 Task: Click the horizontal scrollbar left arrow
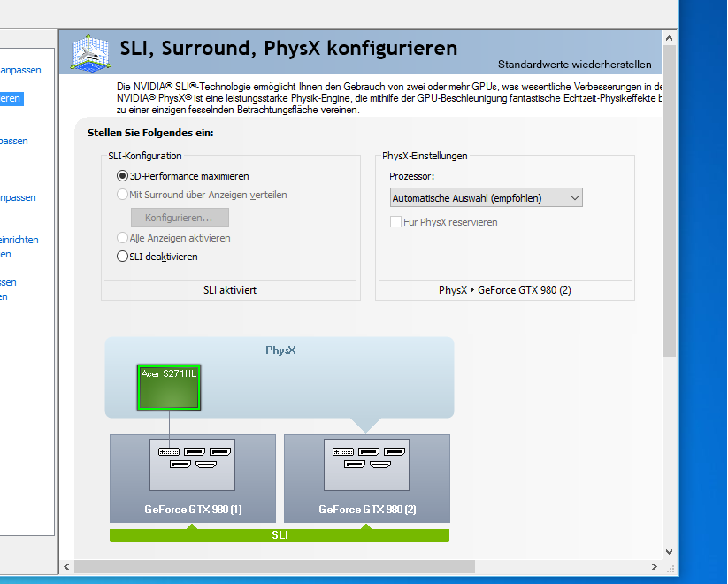tap(67, 566)
